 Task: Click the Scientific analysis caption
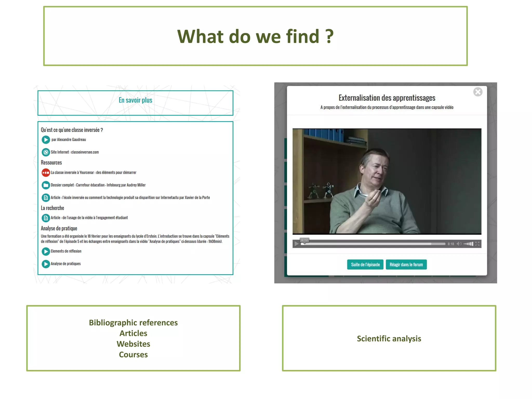pos(389,338)
